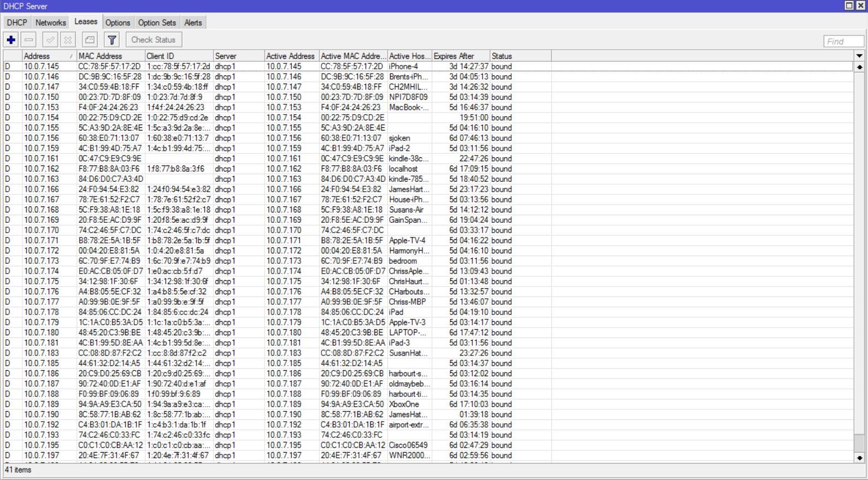Open comment icon in toolbar
This screenshot has height=480, width=868.
[90, 40]
